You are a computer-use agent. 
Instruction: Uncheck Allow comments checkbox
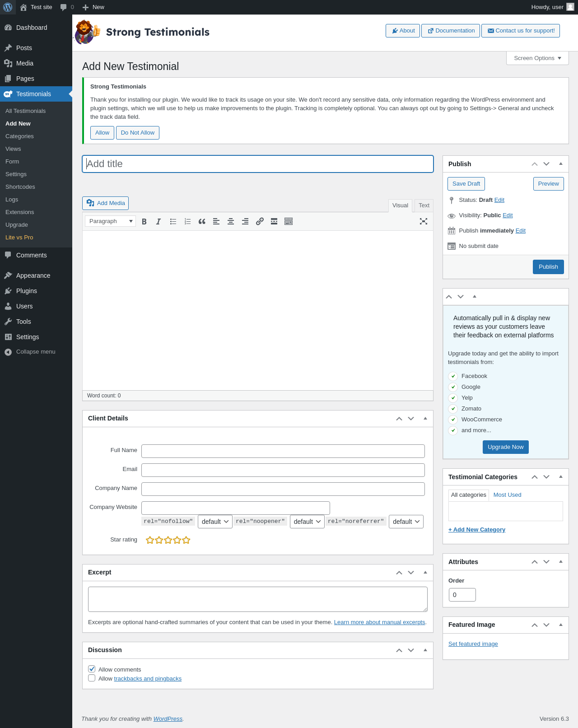pos(92,669)
